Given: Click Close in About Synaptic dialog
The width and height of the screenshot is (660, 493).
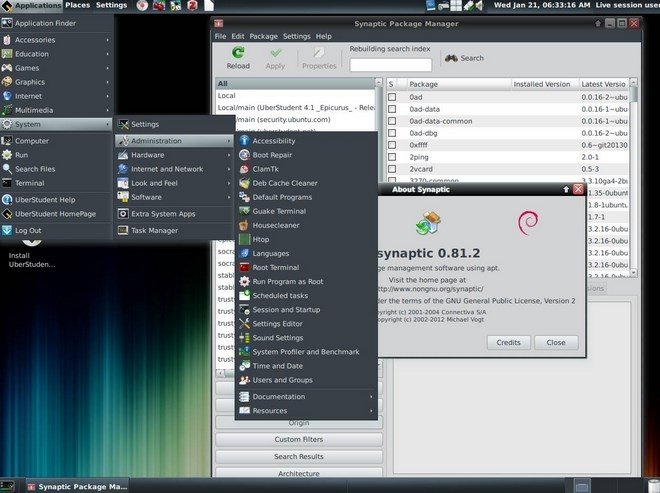Looking at the screenshot, I should click(556, 342).
